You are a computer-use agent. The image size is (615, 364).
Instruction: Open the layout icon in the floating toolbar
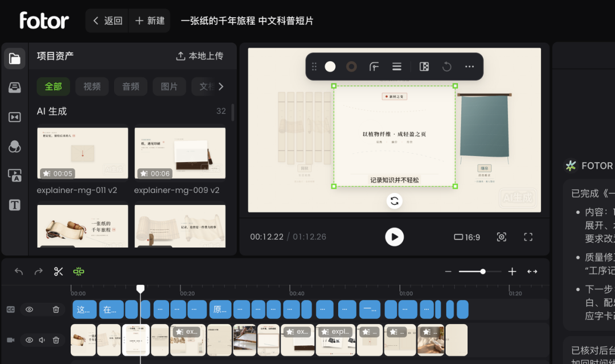(424, 67)
